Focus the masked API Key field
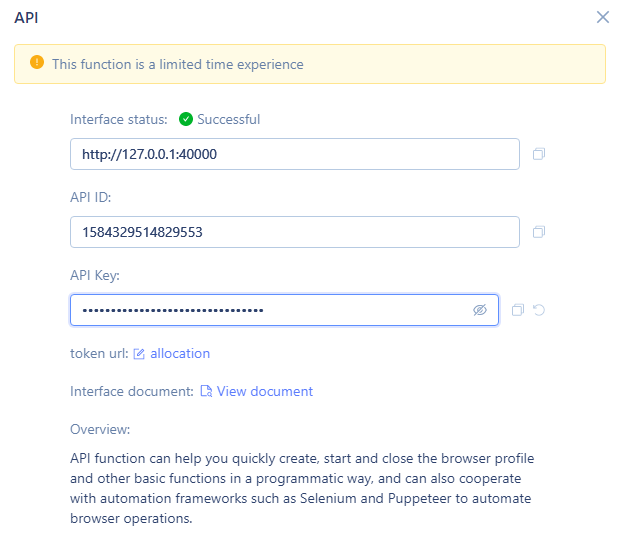The height and width of the screenshot is (543, 623). point(284,310)
